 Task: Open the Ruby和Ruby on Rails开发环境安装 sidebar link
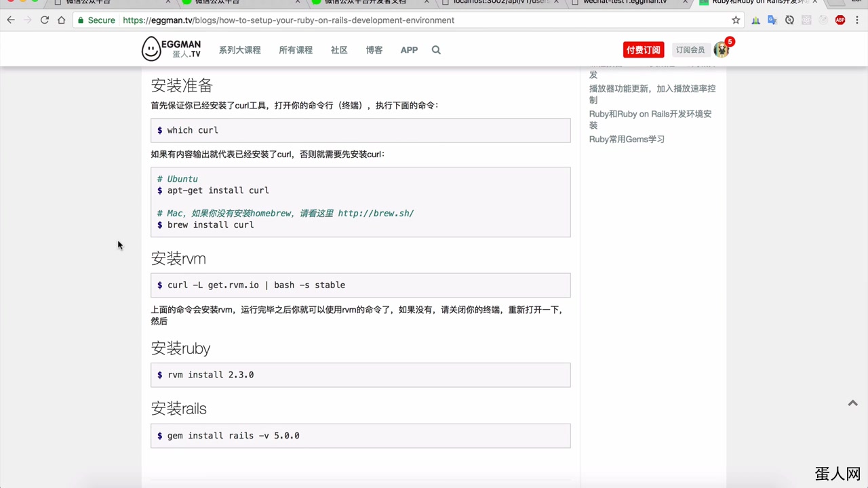click(650, 120)
